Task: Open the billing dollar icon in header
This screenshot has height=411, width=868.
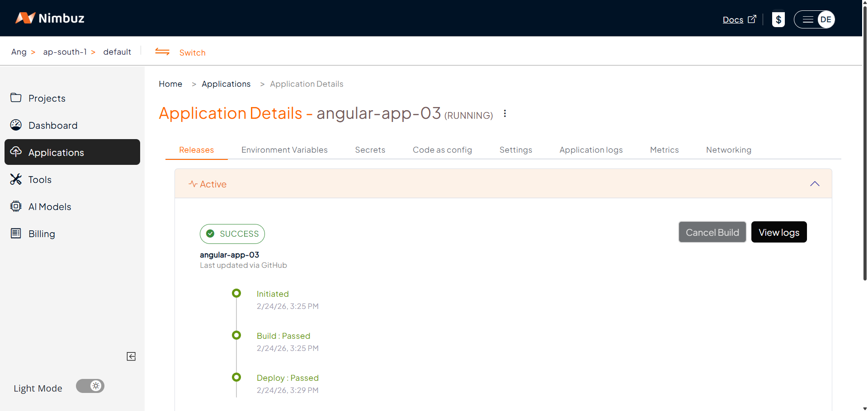Action: click(x=778, y=19)
